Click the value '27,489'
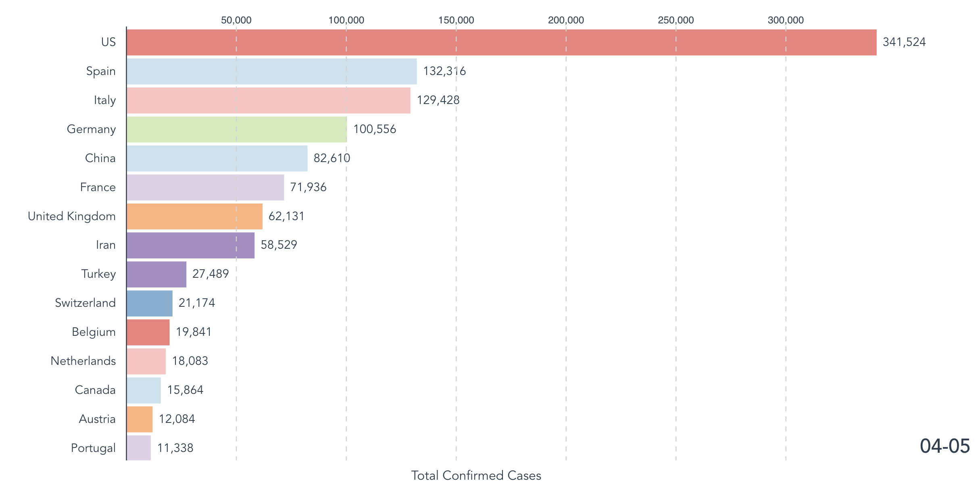Screen dimensions: 980x487 pos(211,274)
